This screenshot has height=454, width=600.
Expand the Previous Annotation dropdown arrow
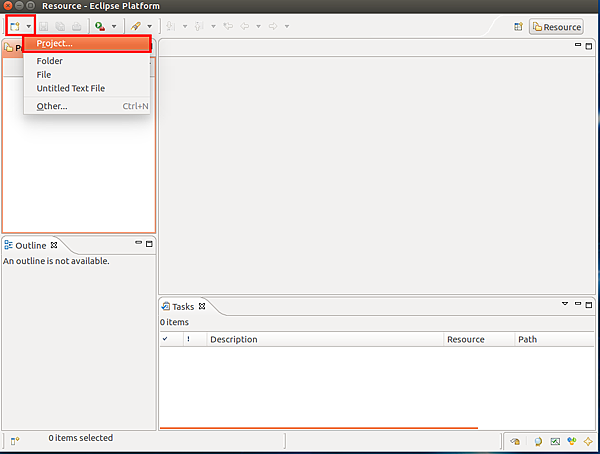214,26
